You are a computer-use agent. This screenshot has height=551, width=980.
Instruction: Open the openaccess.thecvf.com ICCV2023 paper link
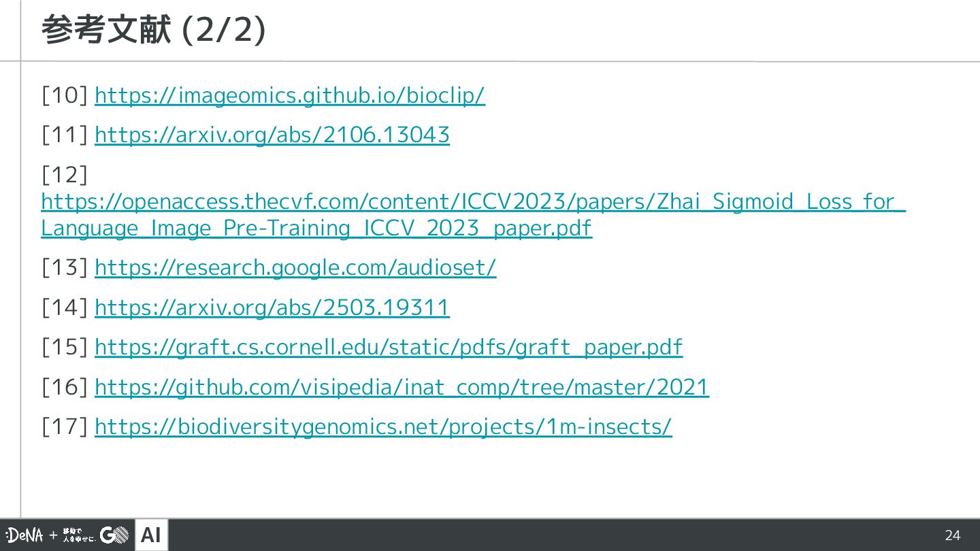coord(473,215)
